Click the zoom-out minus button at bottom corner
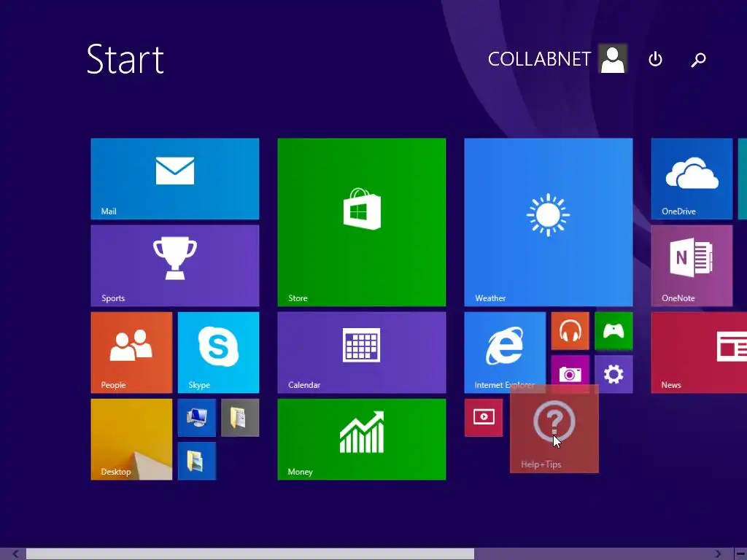Image resolution: width=747 pixels, height=560 pixels. [740, 553]
